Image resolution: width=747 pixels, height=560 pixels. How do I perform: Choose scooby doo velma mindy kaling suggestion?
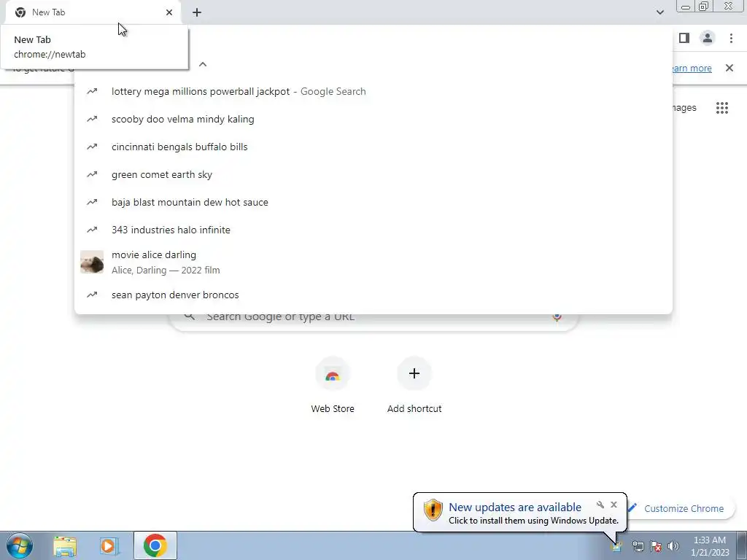click(373, 119)
